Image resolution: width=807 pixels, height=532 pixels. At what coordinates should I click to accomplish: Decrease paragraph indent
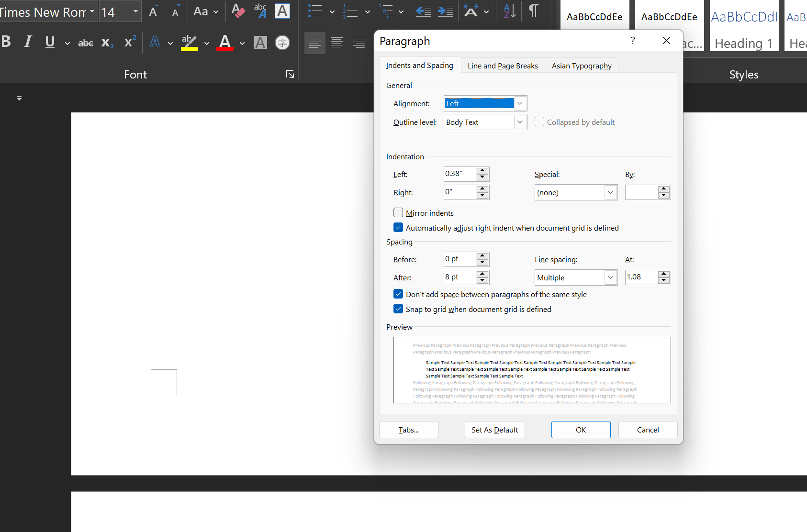tap(423, 11)
